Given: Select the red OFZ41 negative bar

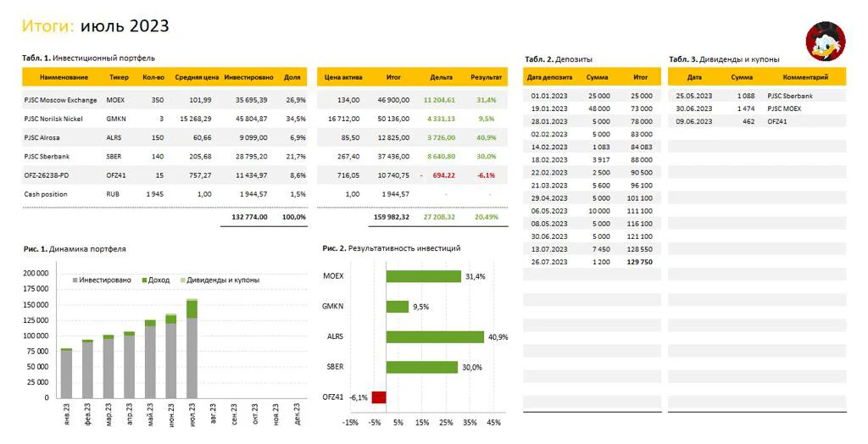Looking at the screenshot, I should (379, 397).
